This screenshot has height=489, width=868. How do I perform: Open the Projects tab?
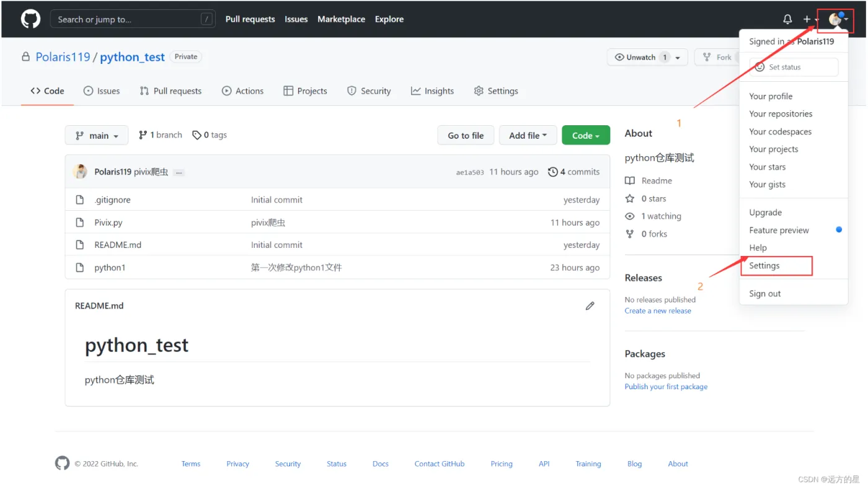click(x=305, y=91)
